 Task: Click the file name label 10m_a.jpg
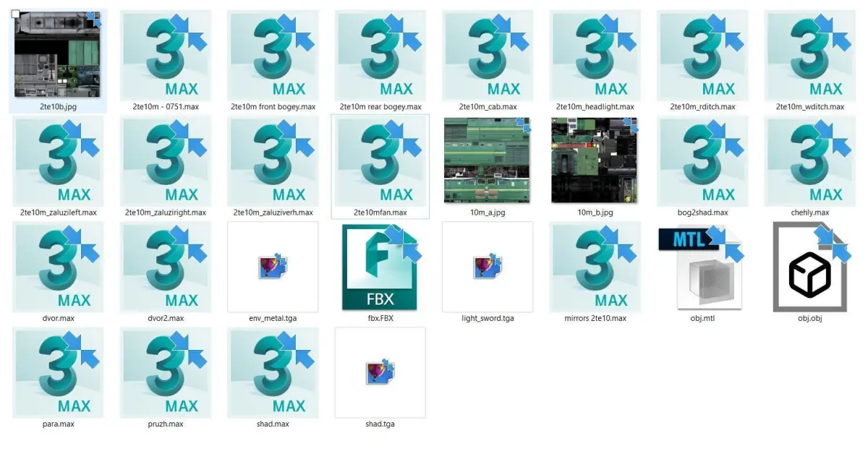[488, 213]
